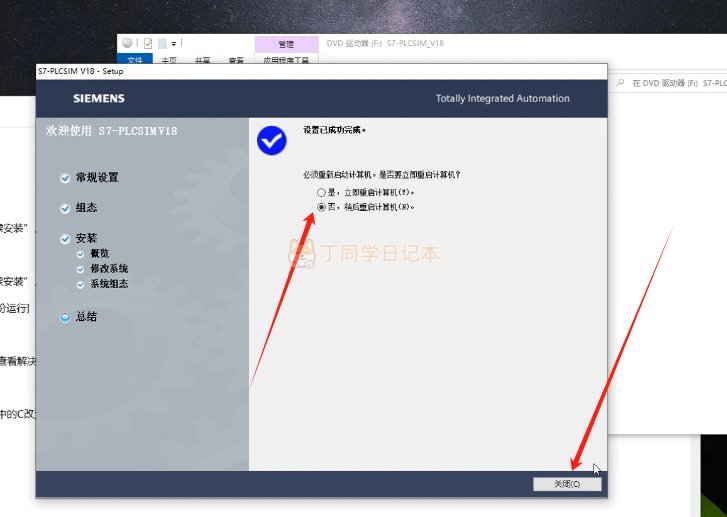Select the 常规设置 step label
The image size is (727, 517).
(97, 178)
